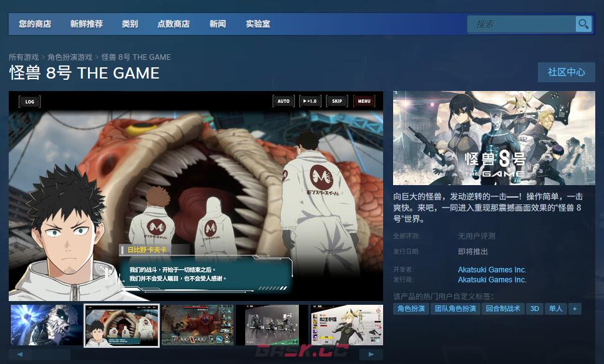Viewport: 604px width, 364px height.
Task: Click the 团队角色扮演 tag
Action: (x=455, y=309)
